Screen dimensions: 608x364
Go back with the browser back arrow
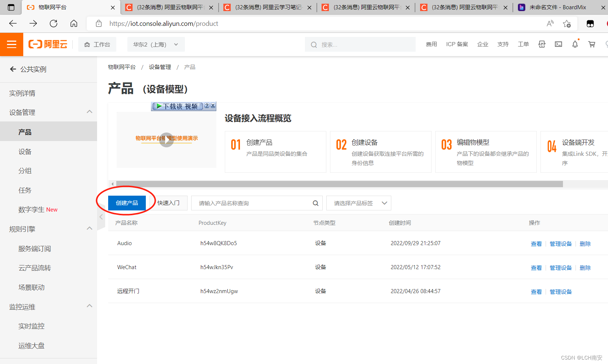click(13, 24)
